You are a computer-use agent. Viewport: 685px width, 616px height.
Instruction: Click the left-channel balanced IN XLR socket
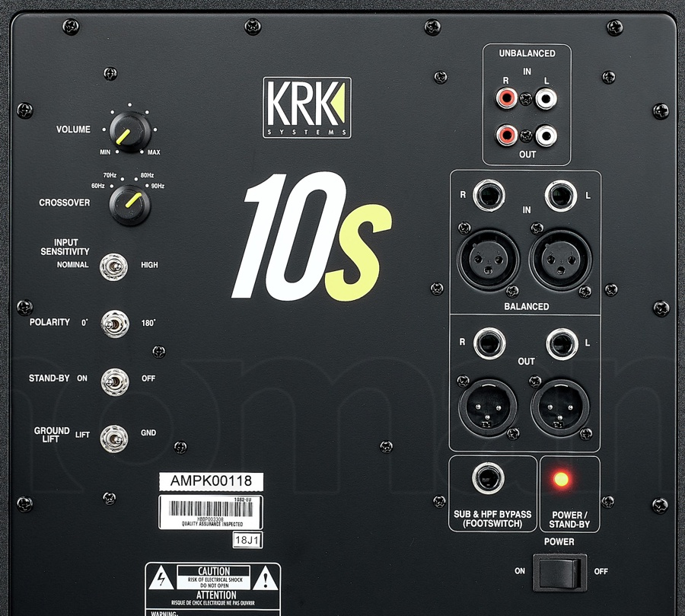pos(560,260)
